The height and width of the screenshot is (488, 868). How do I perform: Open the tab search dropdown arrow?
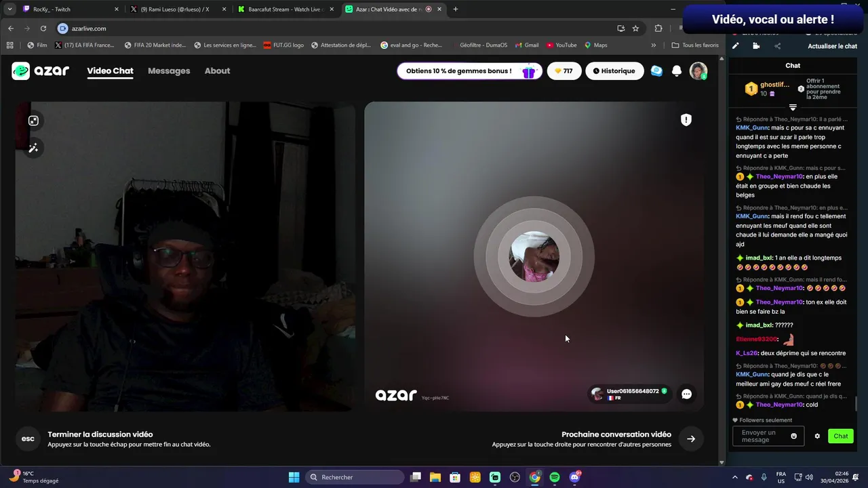point(9,9)
